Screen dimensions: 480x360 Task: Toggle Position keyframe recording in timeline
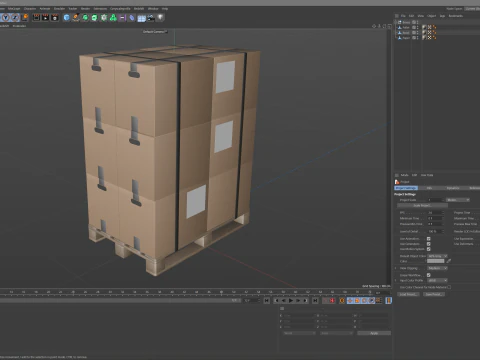pyautogui.click(x=350, y=301)
